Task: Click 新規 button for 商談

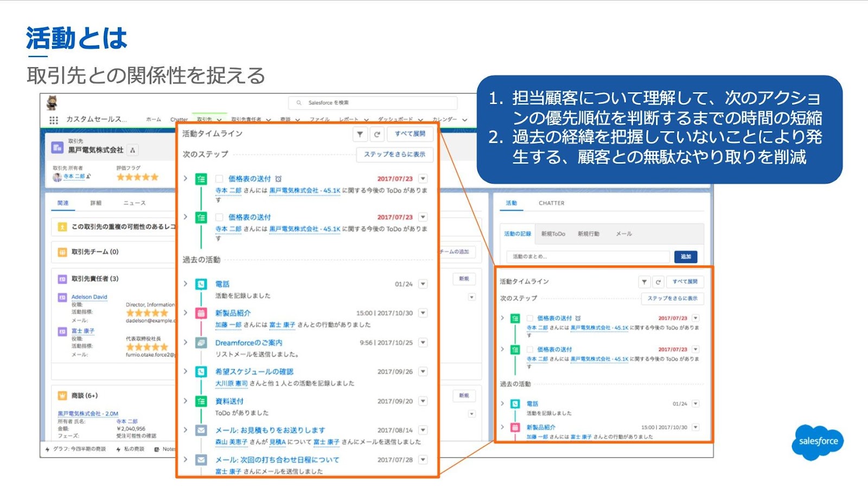Action: coord(464,396)
